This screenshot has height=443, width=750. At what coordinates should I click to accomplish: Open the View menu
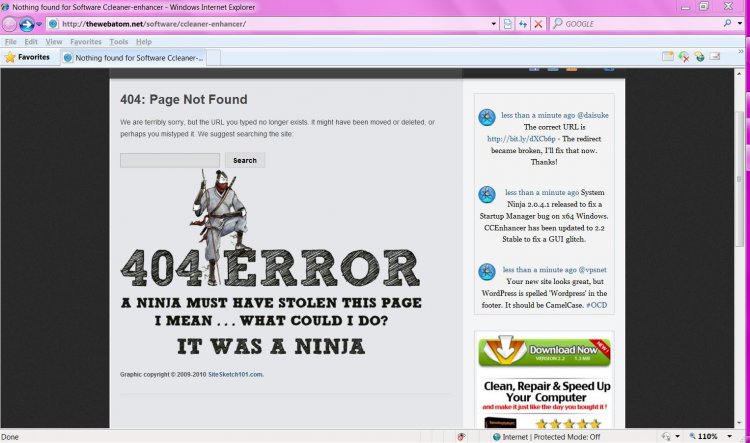tap(54, 42)
